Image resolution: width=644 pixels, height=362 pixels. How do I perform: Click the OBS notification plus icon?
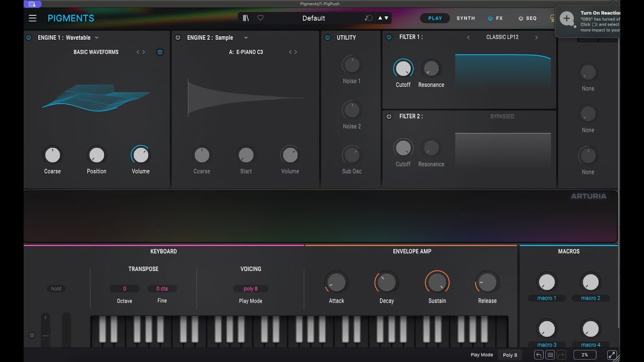[567, 19]
